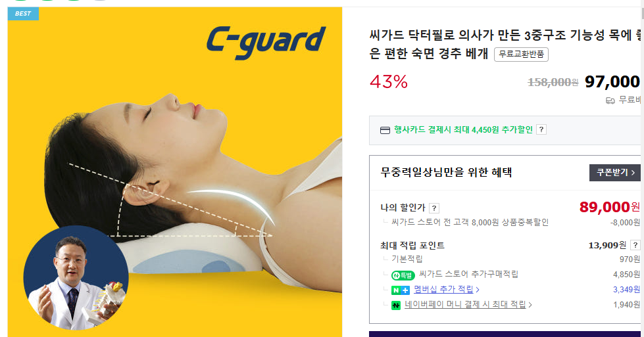The image size is (644, 337).
Task: Open 네이버페이 머니 결제 시 최대 적립 link
Action: [465, 305]
